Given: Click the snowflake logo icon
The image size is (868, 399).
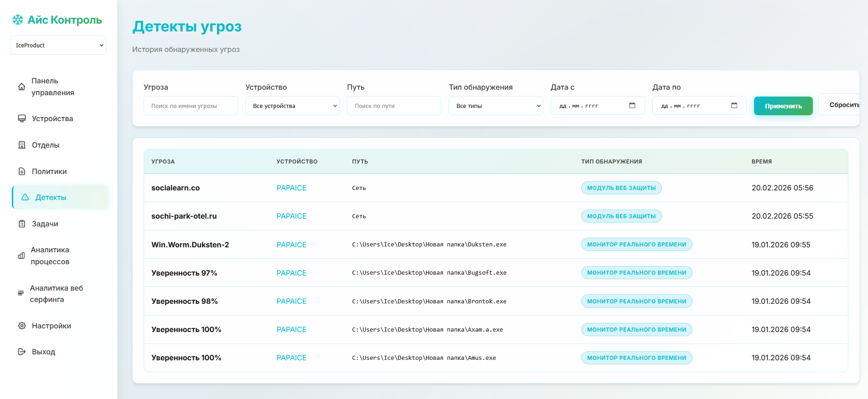Looking at the screenshot, I should pos(18,20).
